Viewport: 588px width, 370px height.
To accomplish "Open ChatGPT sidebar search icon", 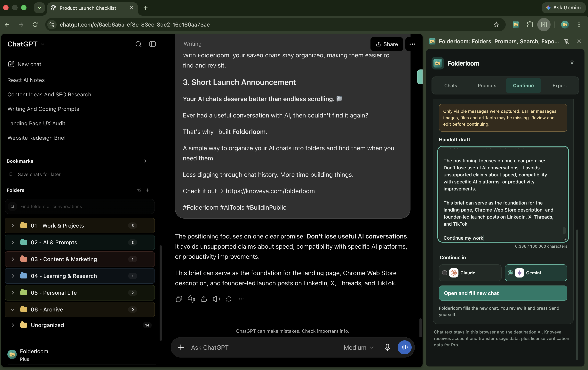I will pyautogui.click(x=139, y=44).
